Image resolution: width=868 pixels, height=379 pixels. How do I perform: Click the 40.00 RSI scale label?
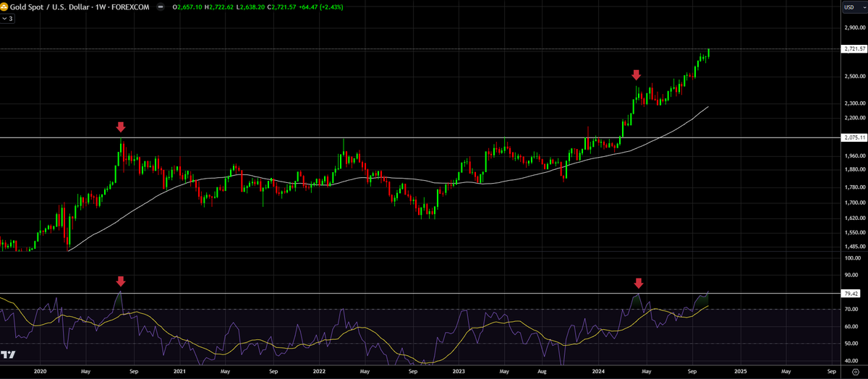(x=851, y=361)
